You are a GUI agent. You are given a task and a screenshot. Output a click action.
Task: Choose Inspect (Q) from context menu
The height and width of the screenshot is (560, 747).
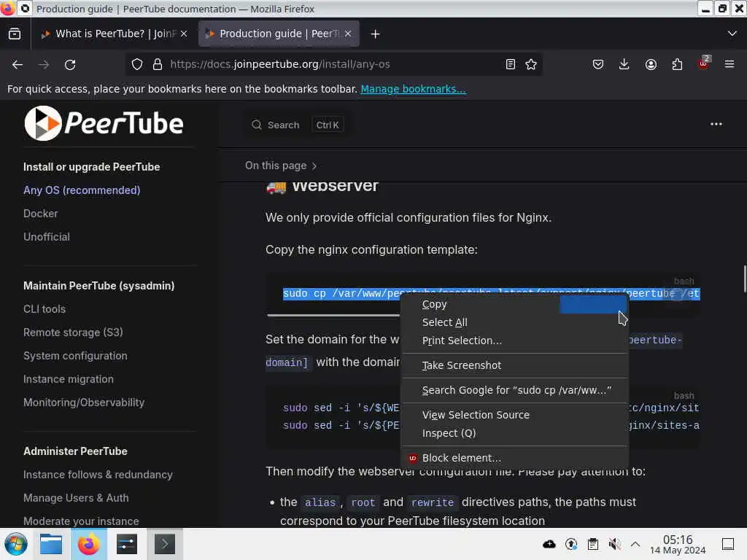coord(514,433)
